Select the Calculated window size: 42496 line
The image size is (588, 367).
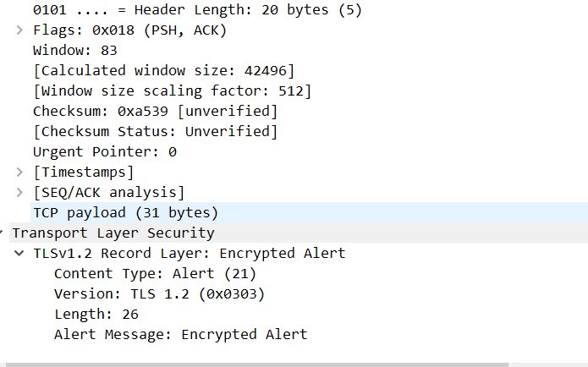point(164,70)
